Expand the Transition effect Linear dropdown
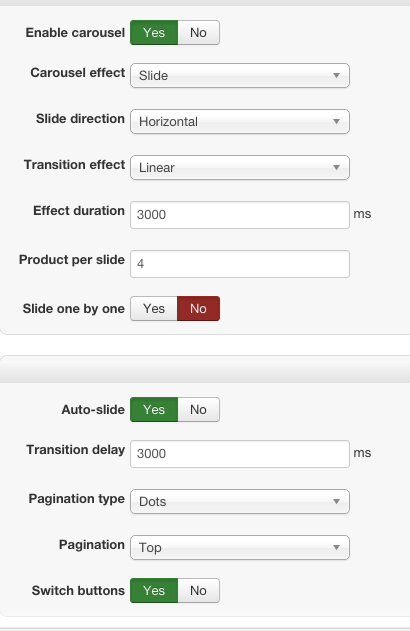410x631 pixels. coord(240,167)
